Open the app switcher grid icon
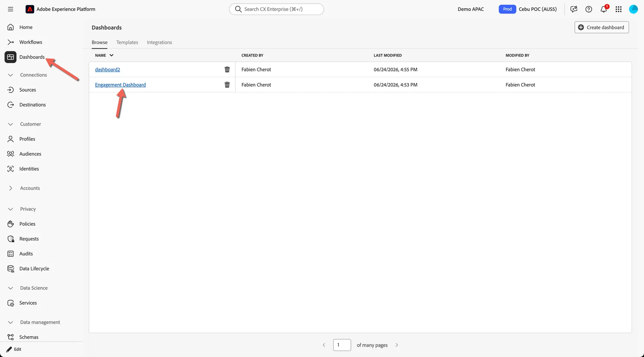 pos(619,9)
